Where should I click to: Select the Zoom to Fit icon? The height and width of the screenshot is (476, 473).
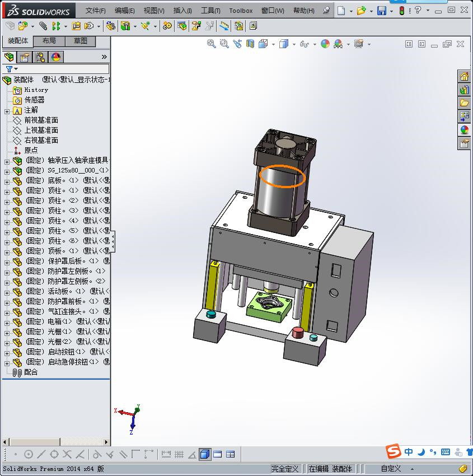click(x=212, y=44)
